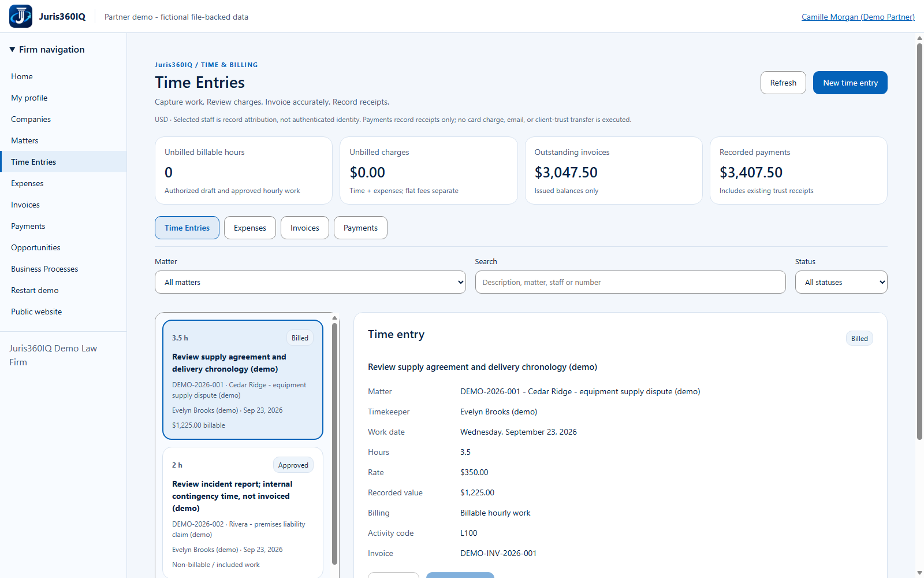The width and height of the screenshot is (924, 578).
Task: Create a New time entry
Action: tap(850, 83)
